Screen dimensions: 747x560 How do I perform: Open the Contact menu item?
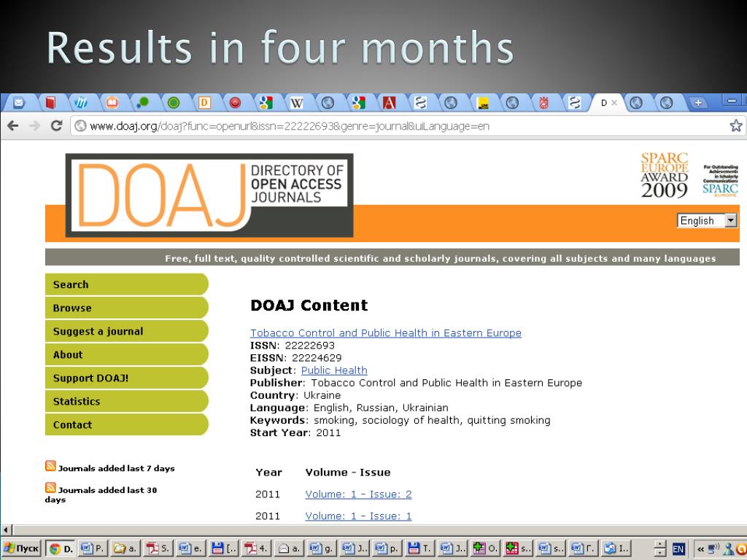point(127,424)
